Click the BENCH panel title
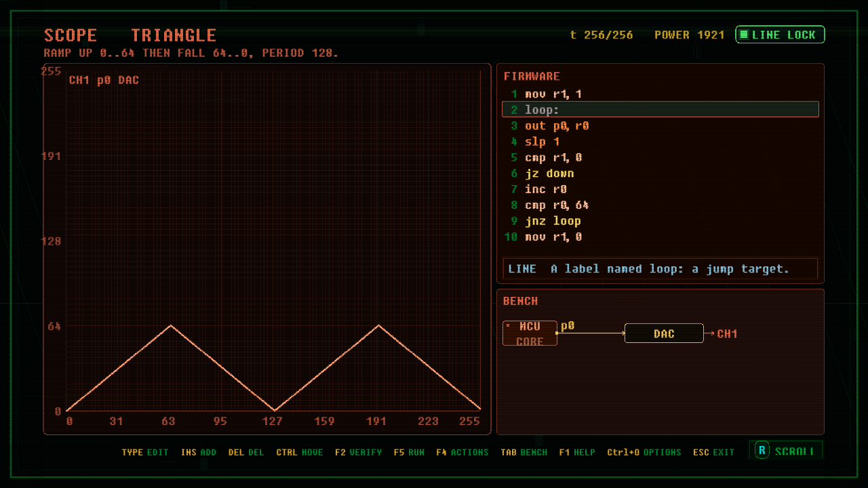 point(521,301)
